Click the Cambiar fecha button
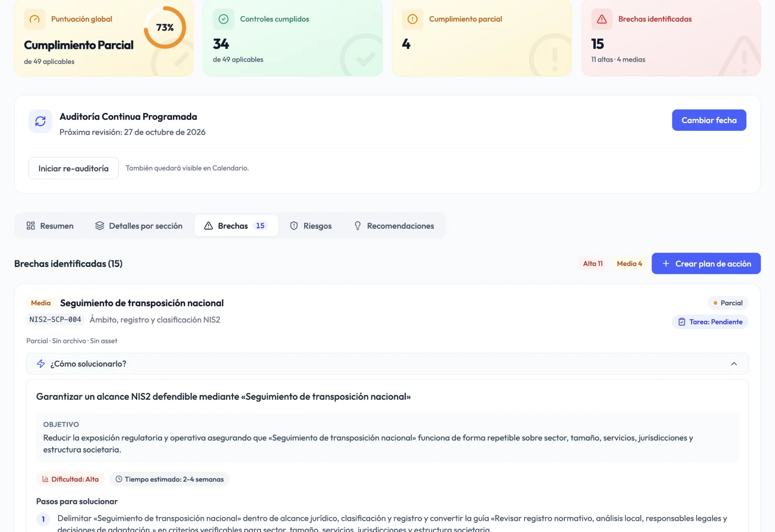 (709, 120)
